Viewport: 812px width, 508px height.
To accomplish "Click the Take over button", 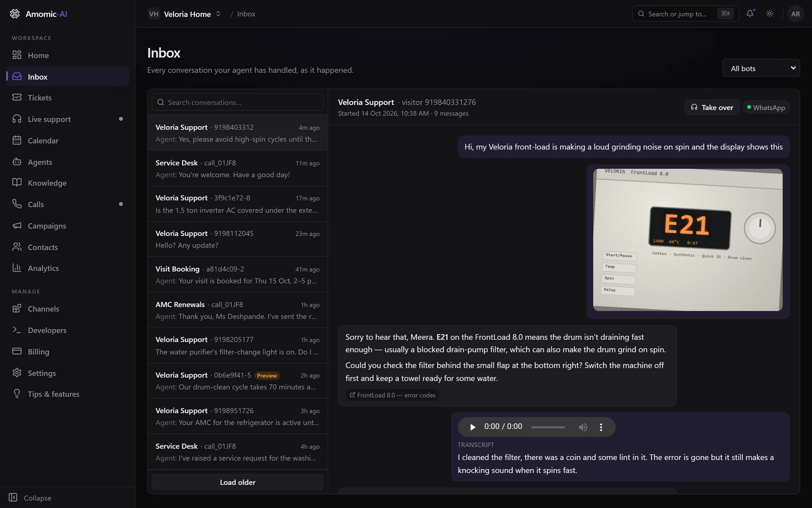I will point(712,107).
